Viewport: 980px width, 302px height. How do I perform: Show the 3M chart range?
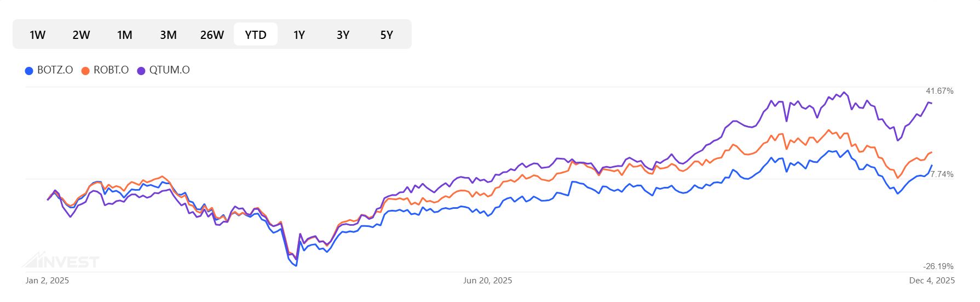tap(168, 35)
